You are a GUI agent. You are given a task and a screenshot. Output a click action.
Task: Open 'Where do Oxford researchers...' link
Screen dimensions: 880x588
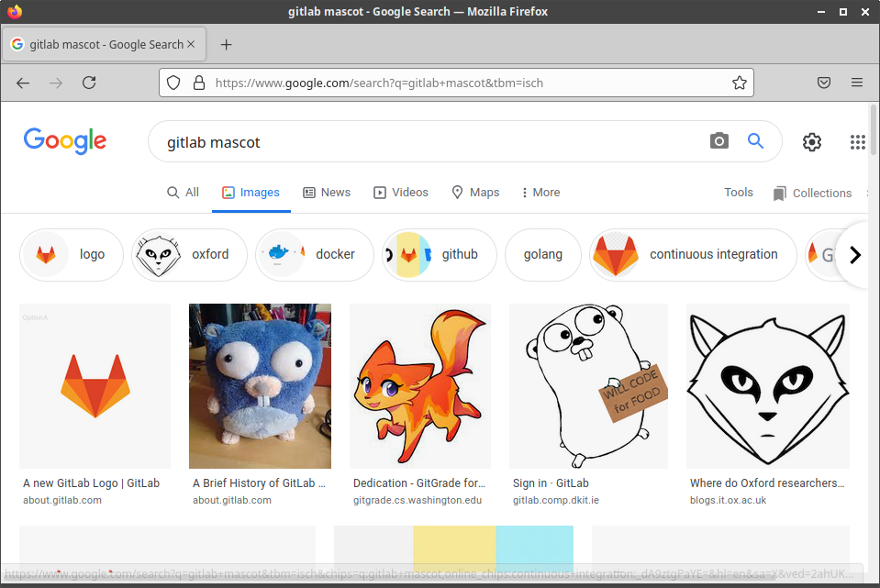click(767, 483)
